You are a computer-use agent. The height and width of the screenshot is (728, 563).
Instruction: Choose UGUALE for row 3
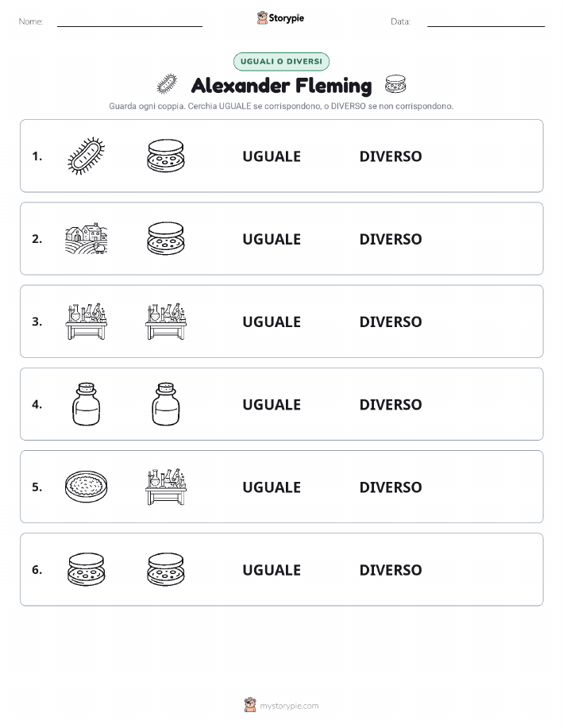click(x=272, y=322)
